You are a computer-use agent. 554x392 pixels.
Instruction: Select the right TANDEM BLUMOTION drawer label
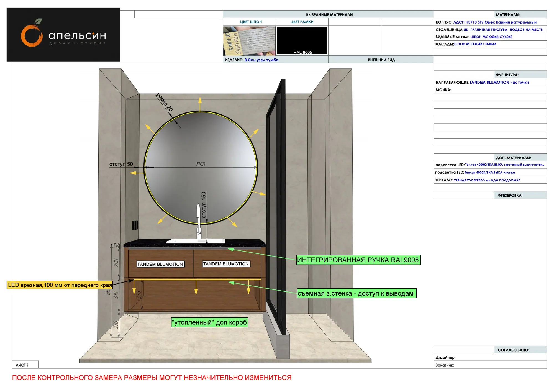coord(226,264)
